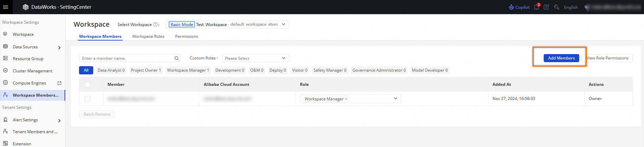Click the Workspace Members sidebar icon
The image size is (644, 147).
tap(5, 95)
